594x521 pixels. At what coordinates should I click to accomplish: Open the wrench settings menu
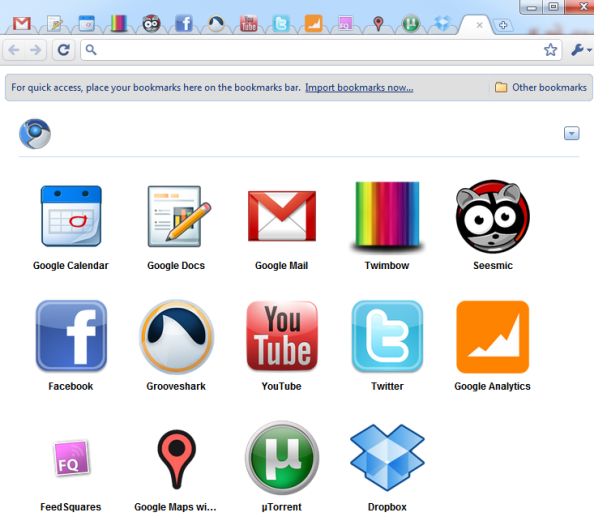(x=580, y=50)
